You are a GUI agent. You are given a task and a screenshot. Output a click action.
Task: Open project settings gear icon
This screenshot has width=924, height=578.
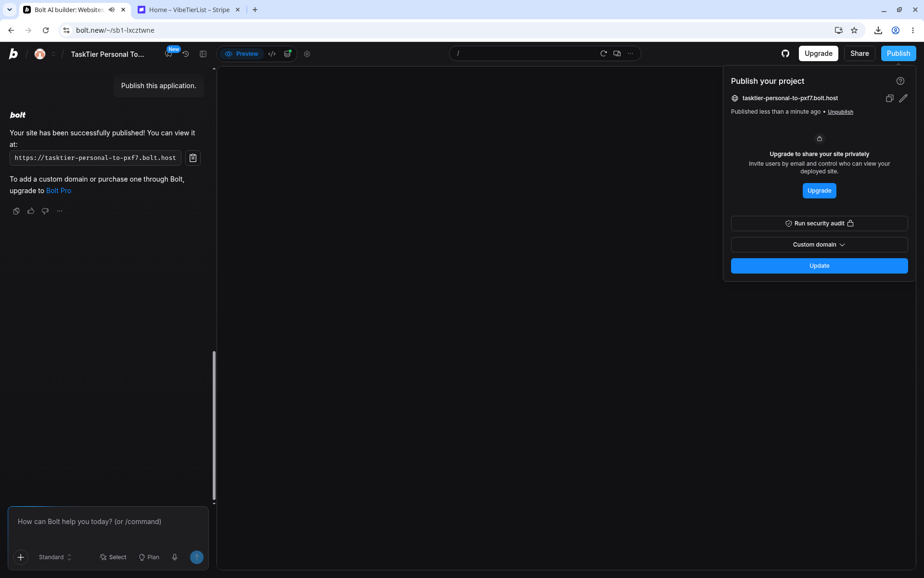pyautogui.click(x=307, y=54)
